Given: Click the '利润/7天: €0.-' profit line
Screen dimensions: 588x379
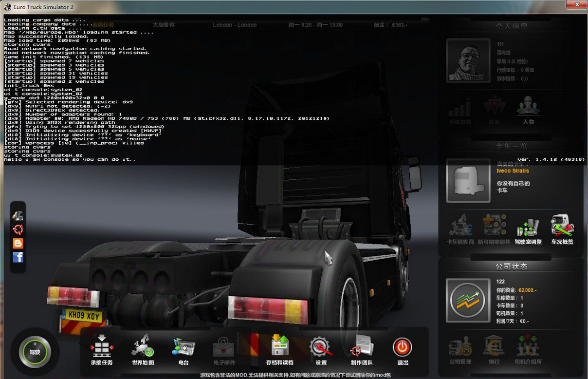Looking at the screenshot, I should pos(513,321).
